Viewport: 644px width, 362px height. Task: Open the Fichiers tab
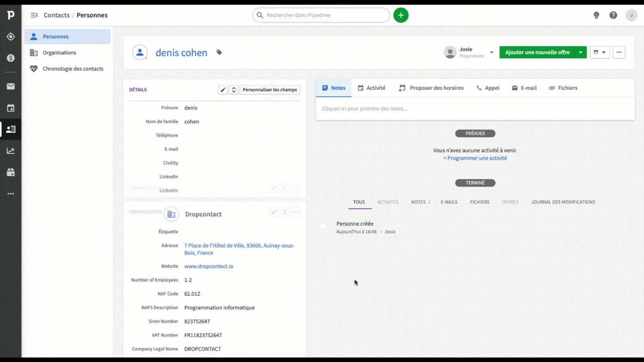(563, 88)
